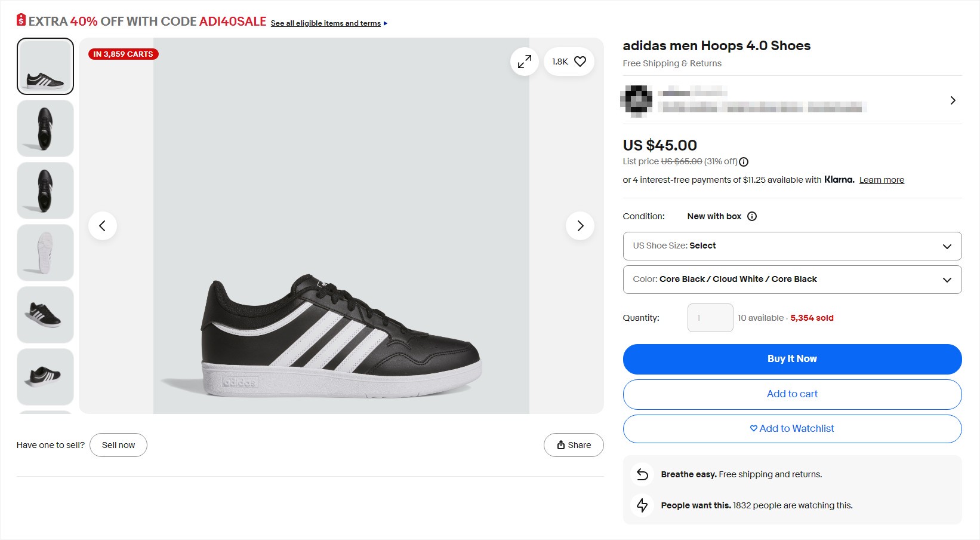
Task: Click the previous image arrow
Action: click(x=103, y=225)
